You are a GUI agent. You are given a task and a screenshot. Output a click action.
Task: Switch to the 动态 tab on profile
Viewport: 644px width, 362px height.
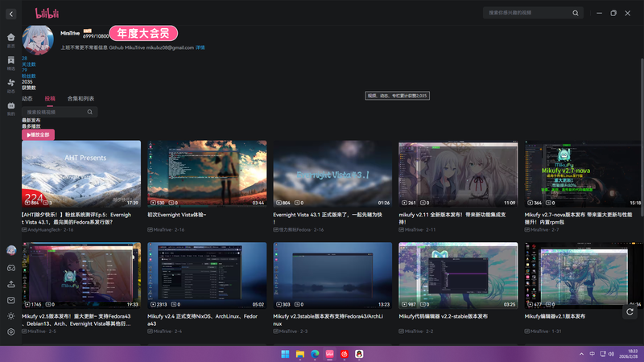pos(27,98)
